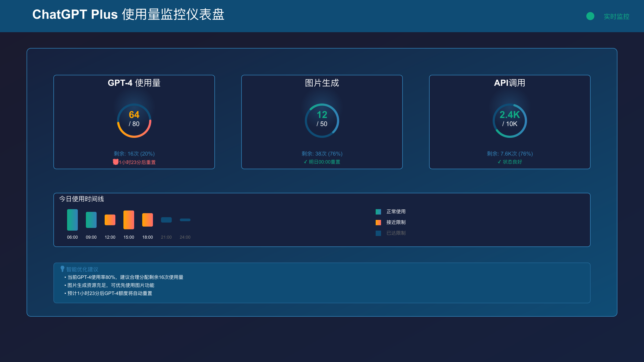Click the 接近限制 legend label
Image resolution: width=644 pixels, height=362 pixels.
(396, 222)
